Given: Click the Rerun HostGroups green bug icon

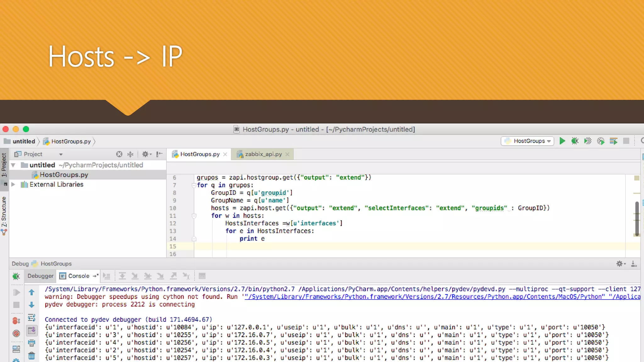Looking at the screenshot, I should pyautogui.click(x=16, y=276).
